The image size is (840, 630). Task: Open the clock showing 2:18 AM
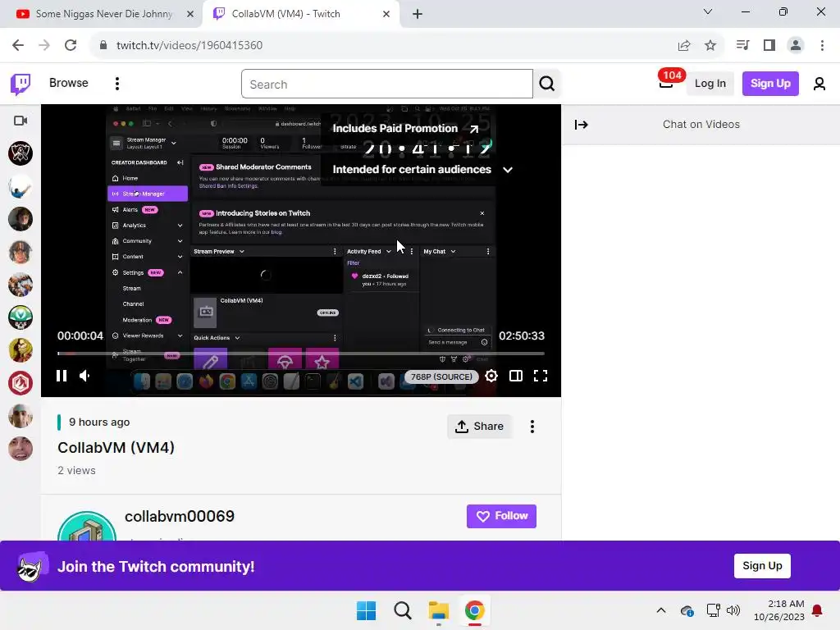(779, 610)
